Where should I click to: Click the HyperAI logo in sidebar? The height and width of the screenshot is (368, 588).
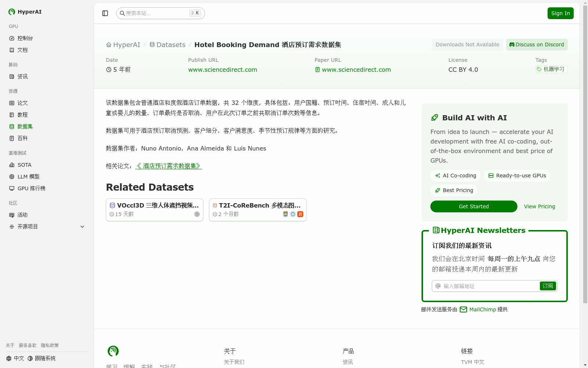pos(25,12)
